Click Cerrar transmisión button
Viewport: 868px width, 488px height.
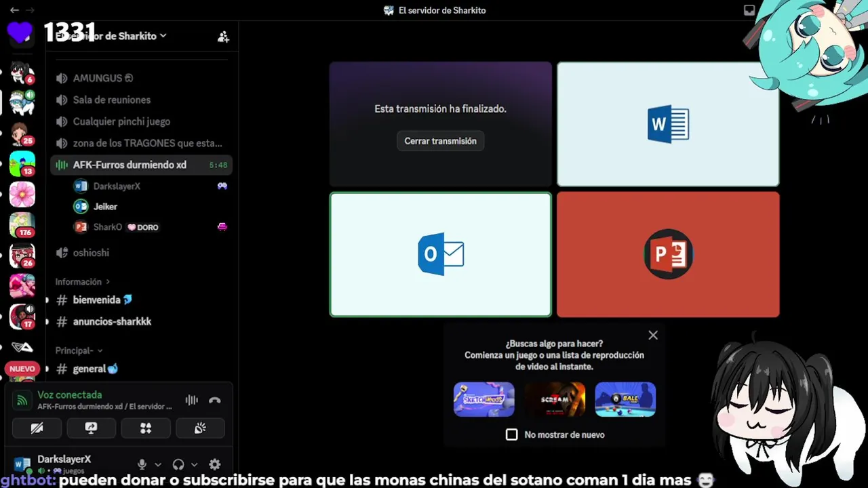441,141
